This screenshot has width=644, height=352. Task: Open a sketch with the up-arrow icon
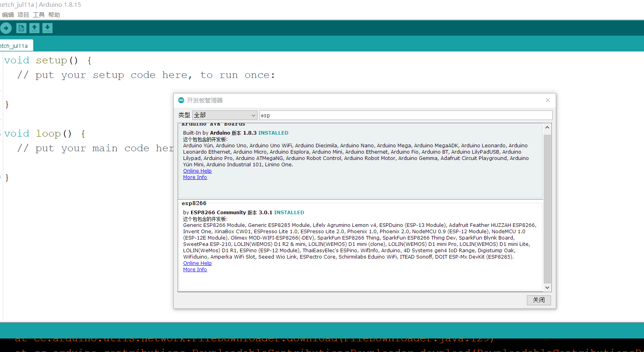coord(34,28)
